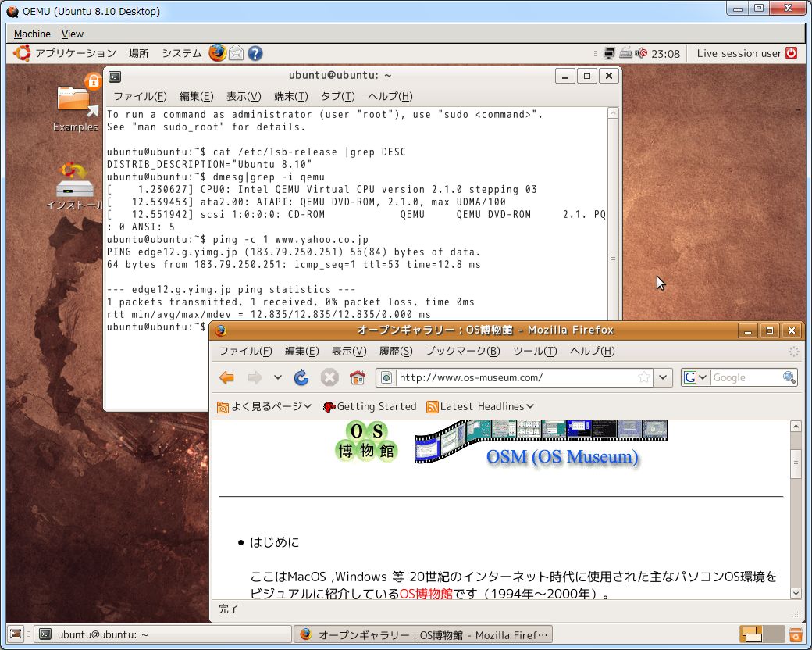Viewport: 812px width, 650px height.
Task: Click the red OS博物館 link in page
Action: tap(426, 594)
